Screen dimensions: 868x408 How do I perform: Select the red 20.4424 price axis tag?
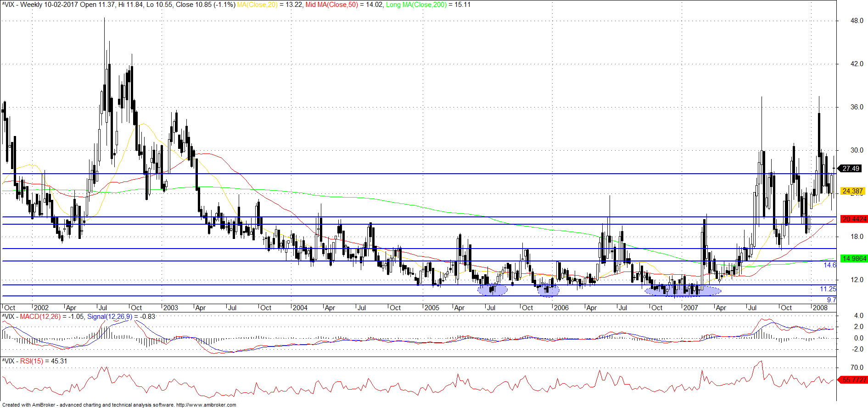pos(853,219)
